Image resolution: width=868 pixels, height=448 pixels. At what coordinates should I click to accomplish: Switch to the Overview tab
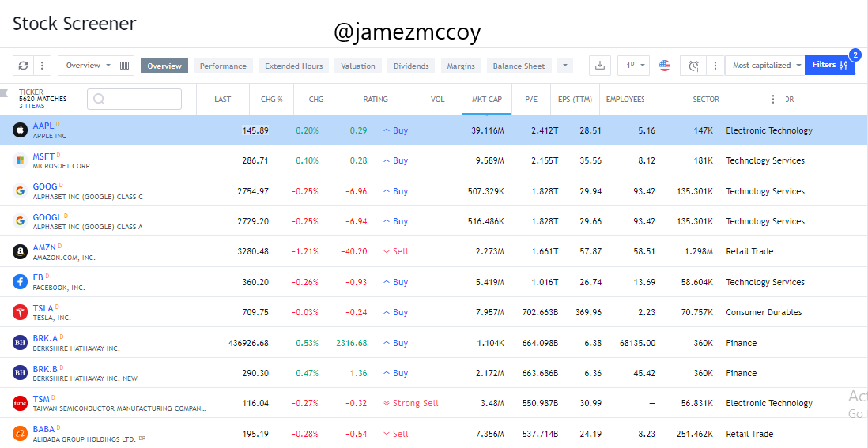tap(164, 66)
